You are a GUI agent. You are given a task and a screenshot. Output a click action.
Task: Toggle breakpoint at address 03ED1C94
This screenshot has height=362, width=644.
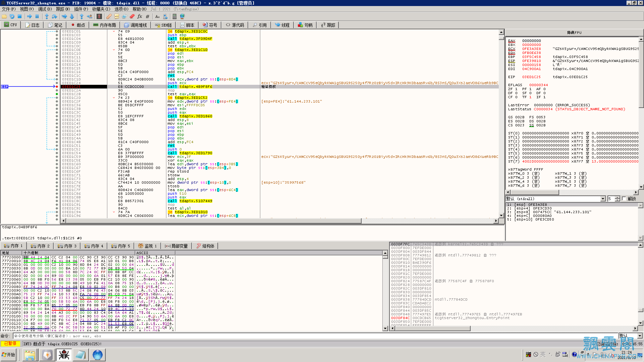pos(57,212)
